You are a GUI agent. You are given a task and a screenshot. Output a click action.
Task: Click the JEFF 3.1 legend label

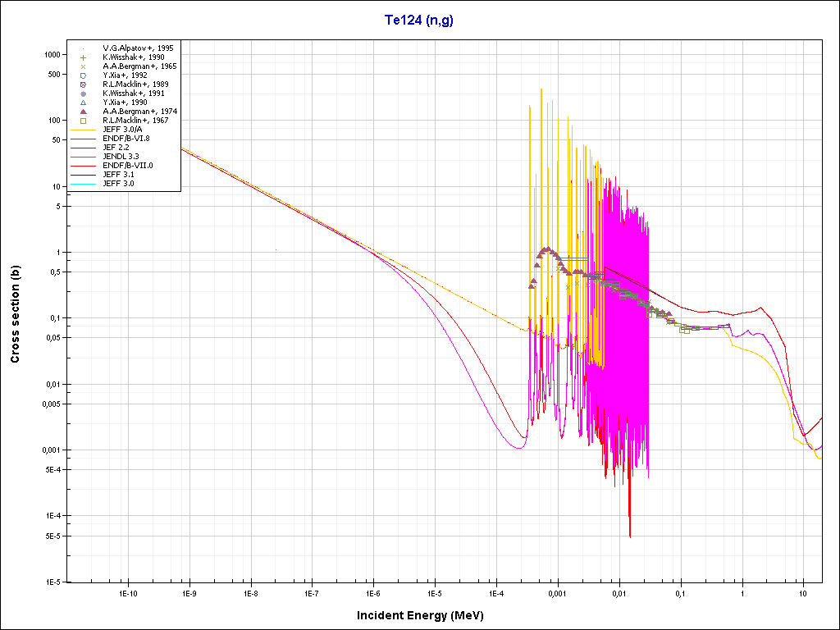pos(118,175)
